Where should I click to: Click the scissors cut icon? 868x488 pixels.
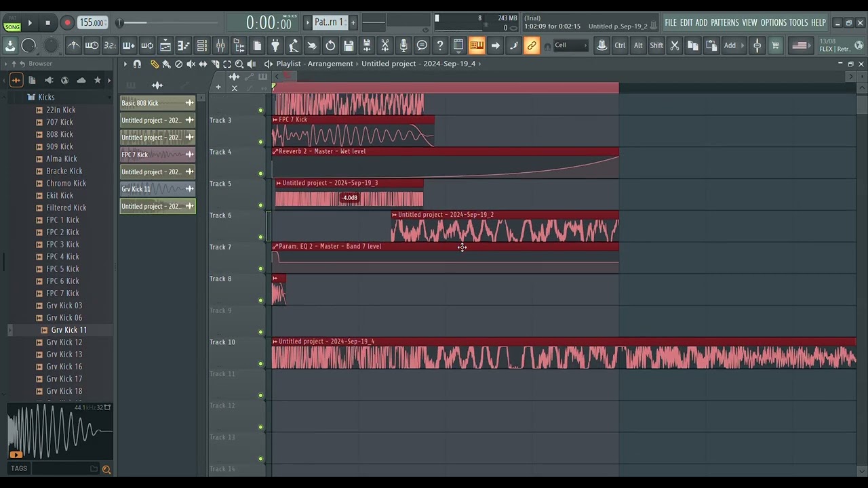tap(675, 45)
